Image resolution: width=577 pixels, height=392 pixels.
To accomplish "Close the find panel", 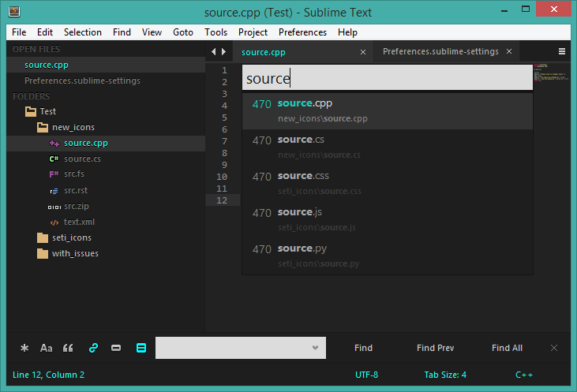I will 554,348.
